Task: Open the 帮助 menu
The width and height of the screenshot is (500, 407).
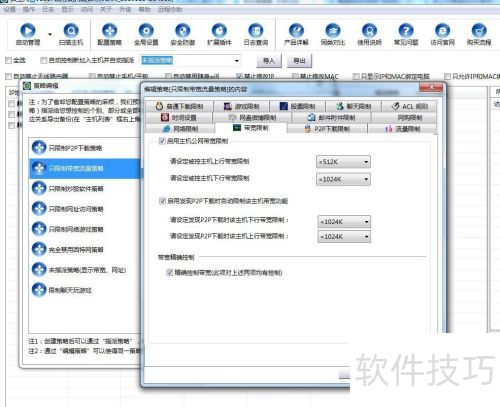Action: pos(145,9)
